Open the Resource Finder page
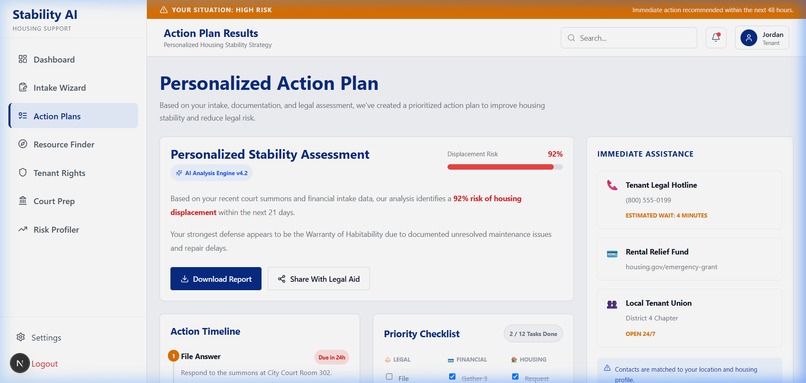Viewport: 806px width, 383px height. point(73,144)
